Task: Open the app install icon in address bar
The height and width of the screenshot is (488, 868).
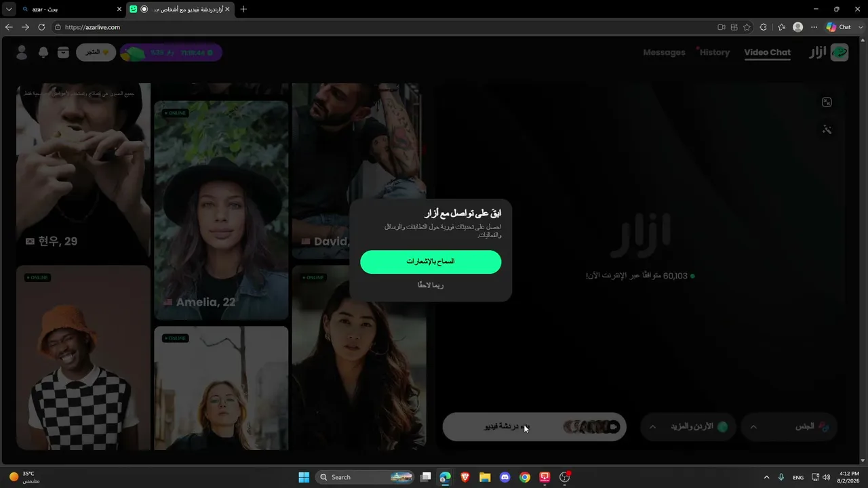Action: [x=734, y=27]
